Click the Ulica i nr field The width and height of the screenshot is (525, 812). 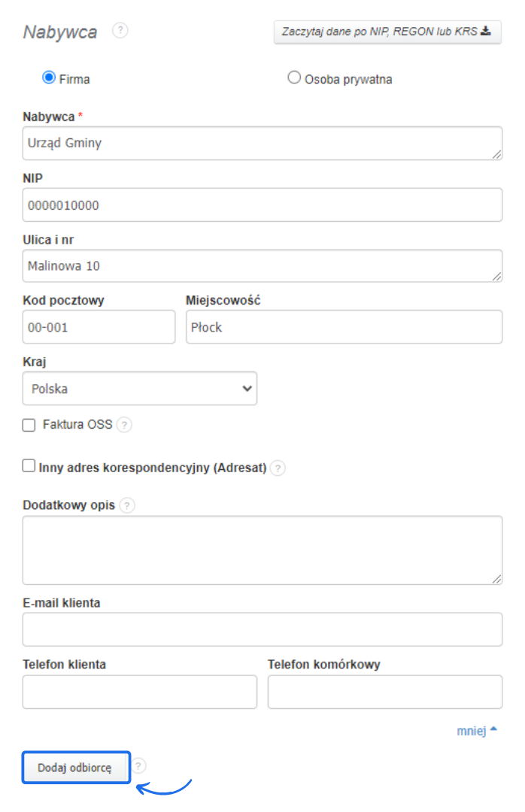262,266
